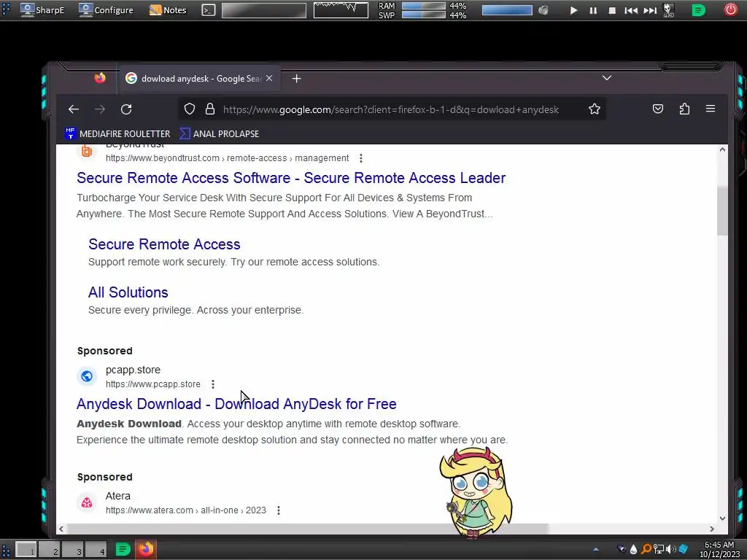Open the Notes top bar shortcut
Screen dimensions: 747x560
coord(168,10)
